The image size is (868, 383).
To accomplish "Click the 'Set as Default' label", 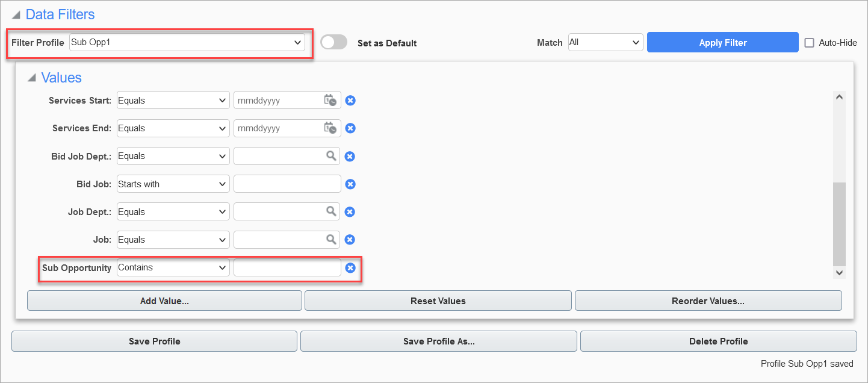I will 387,43.
